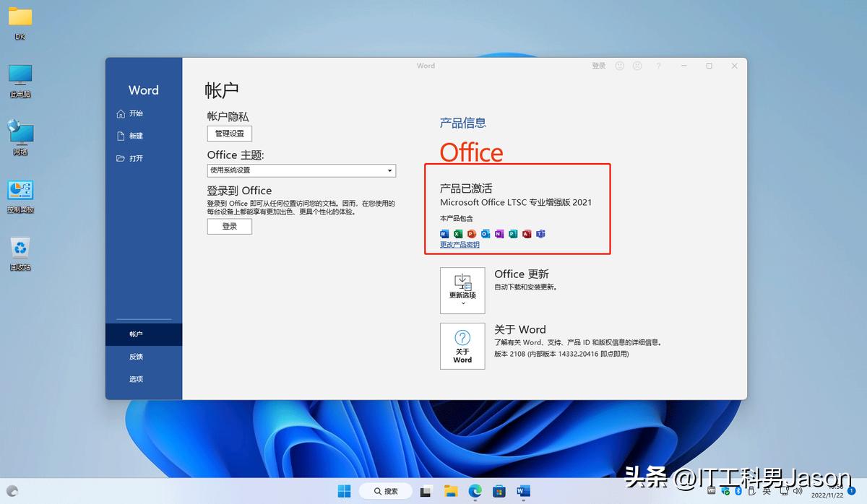Click the 登录 sign-in button under 登录到 Office
The width and height of the screenshot is (867, 504).
coord(230,226)
